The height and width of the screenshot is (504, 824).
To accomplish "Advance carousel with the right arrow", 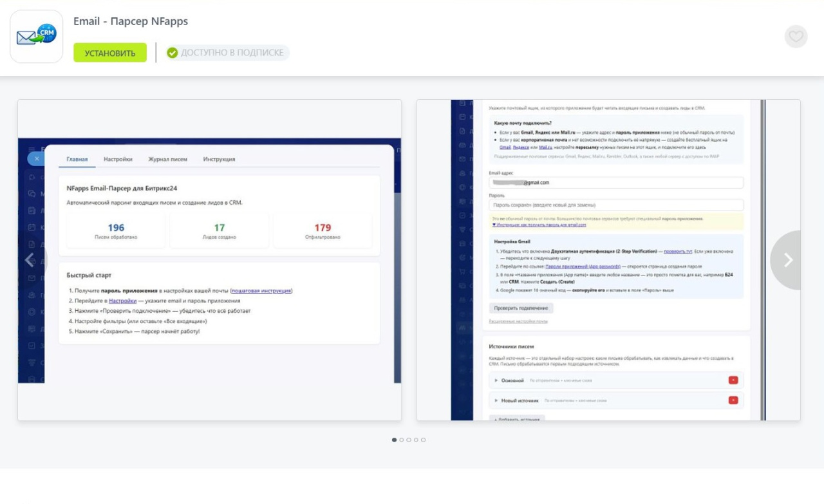I will click(x=788, y=260).
